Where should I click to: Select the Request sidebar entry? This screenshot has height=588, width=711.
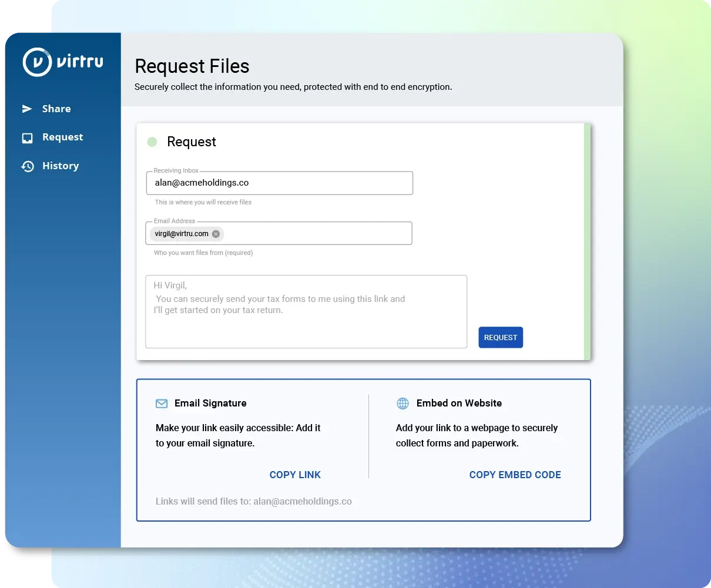pos(62,137)
